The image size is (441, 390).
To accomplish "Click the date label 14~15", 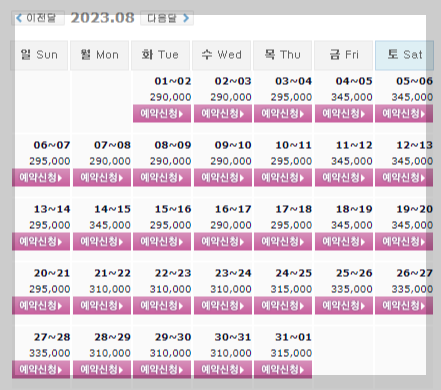I will click(x=112, y=209).
